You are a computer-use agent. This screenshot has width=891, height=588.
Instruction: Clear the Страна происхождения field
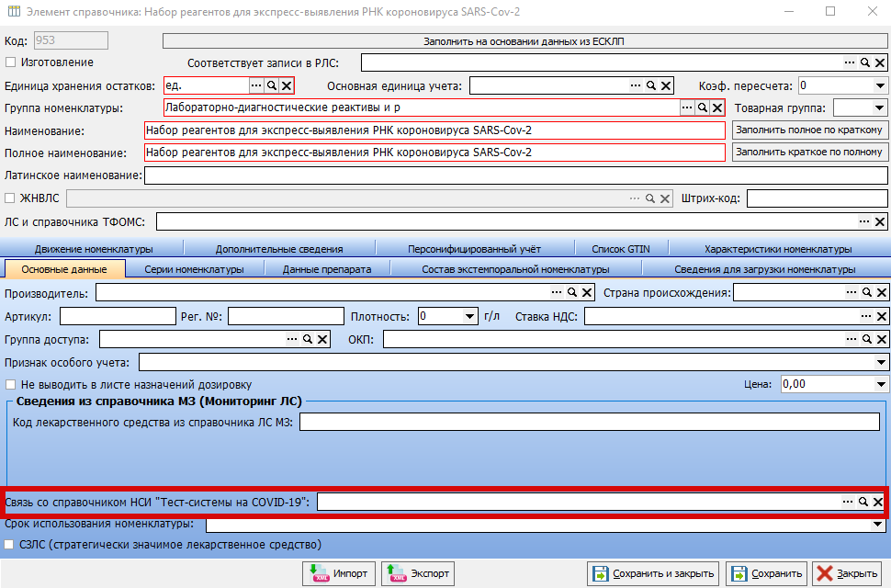[879, 293]
